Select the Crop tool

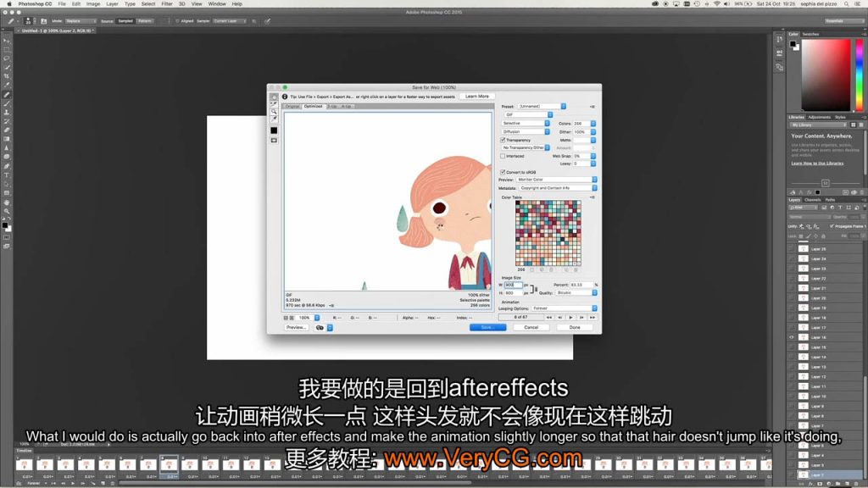[7, 76]
